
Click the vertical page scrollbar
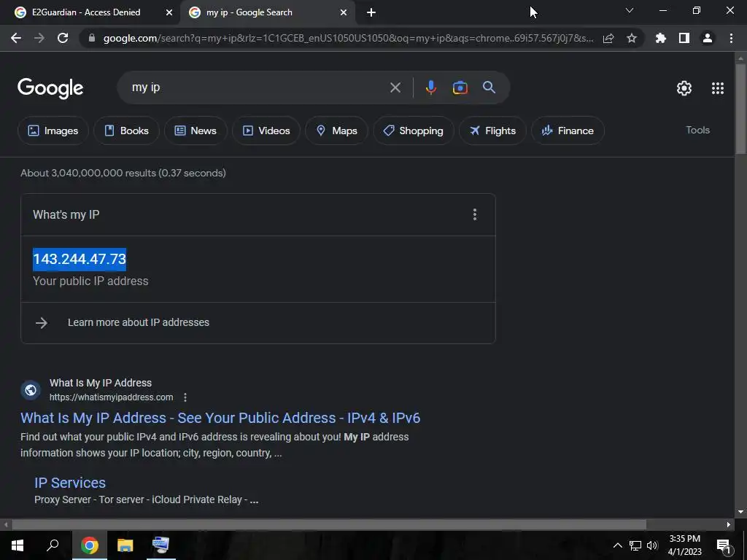pos(740,109)
